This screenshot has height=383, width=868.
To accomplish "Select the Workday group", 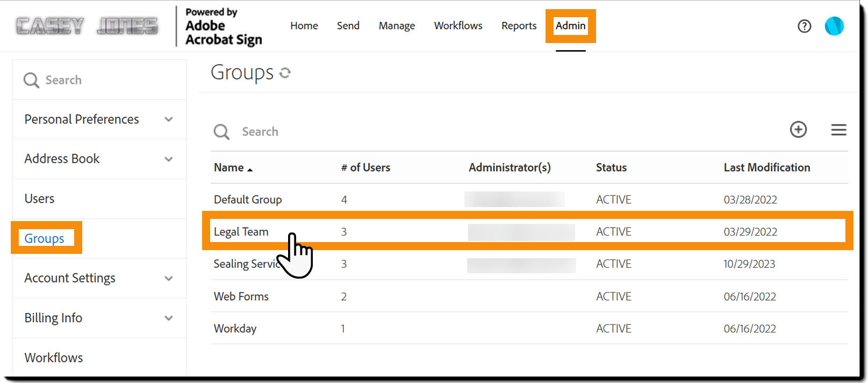I will tap(235, 329).
